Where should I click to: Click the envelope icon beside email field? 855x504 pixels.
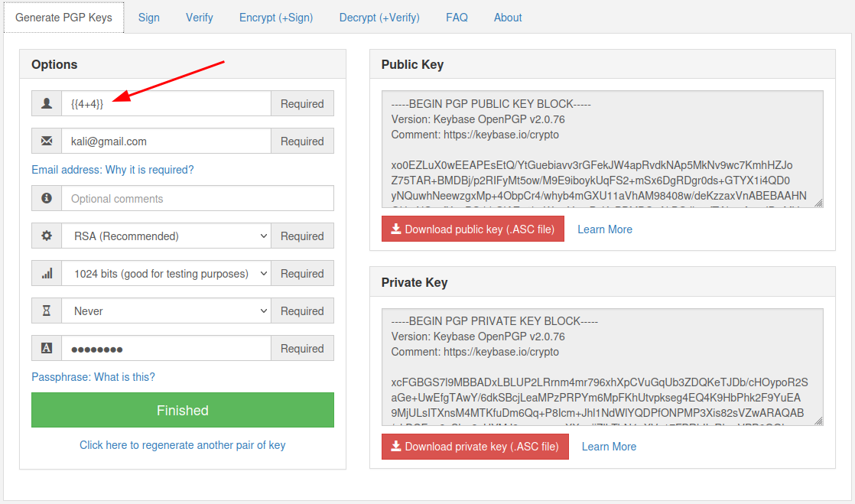click(47, 141)
